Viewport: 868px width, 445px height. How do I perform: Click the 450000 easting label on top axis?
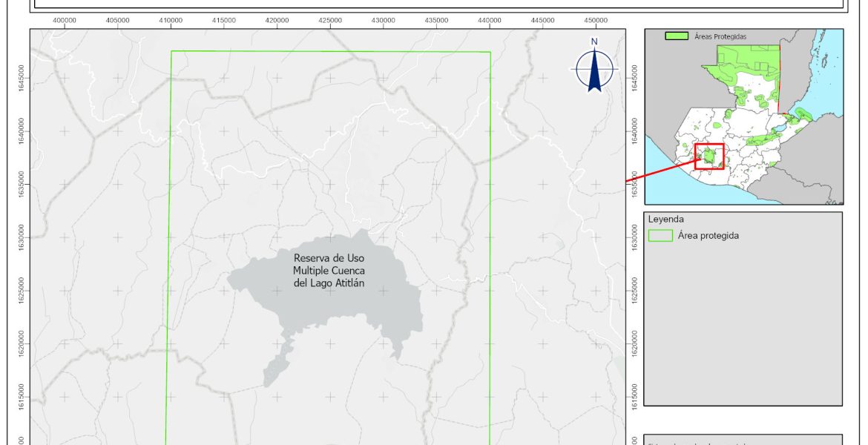[596, 20]
